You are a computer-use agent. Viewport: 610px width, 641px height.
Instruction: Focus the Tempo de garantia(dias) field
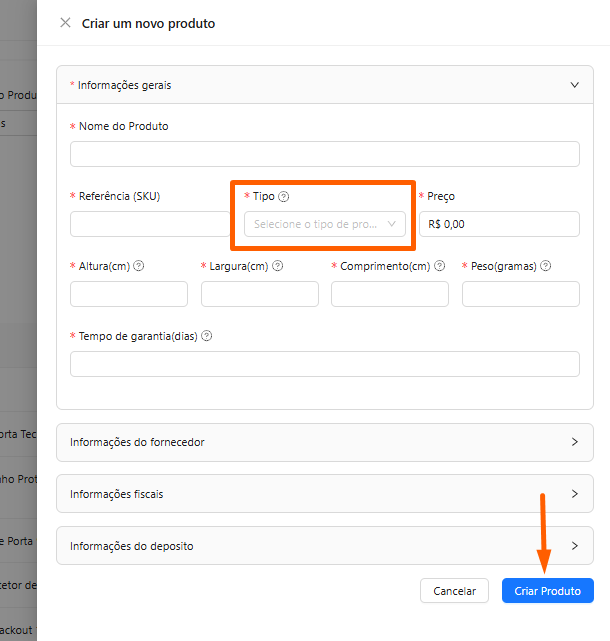(324, 364)
